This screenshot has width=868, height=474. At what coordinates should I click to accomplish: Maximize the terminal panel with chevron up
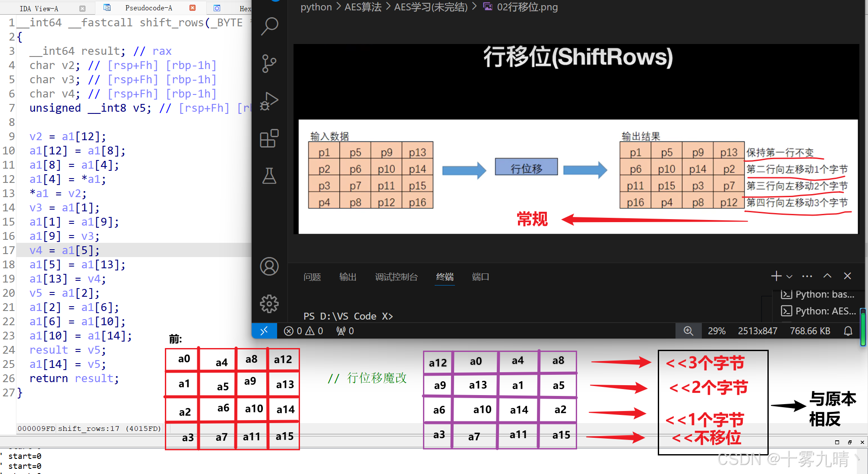827,276
